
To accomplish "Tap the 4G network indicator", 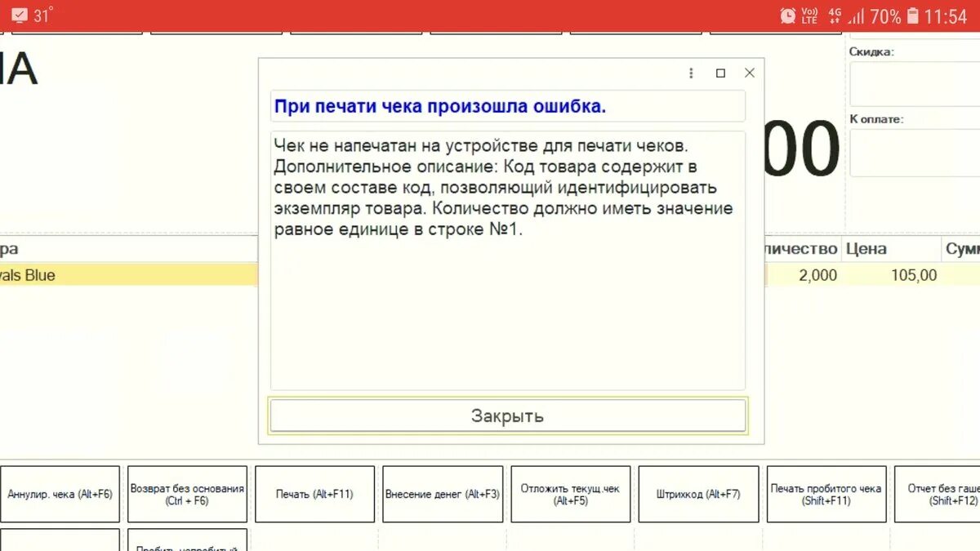I will [x=835, y=16].
